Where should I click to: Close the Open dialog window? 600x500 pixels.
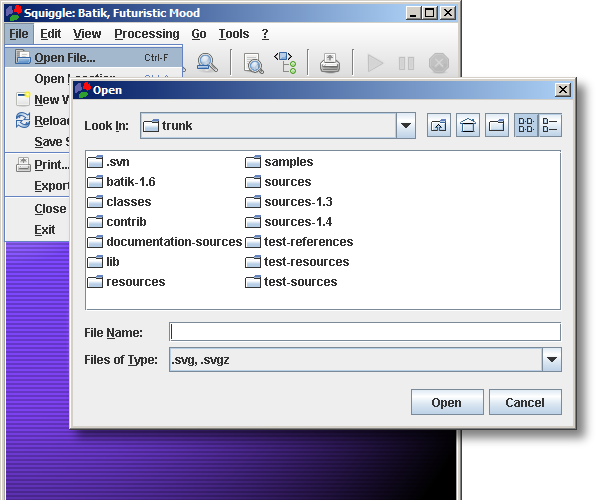pos(562,90)
